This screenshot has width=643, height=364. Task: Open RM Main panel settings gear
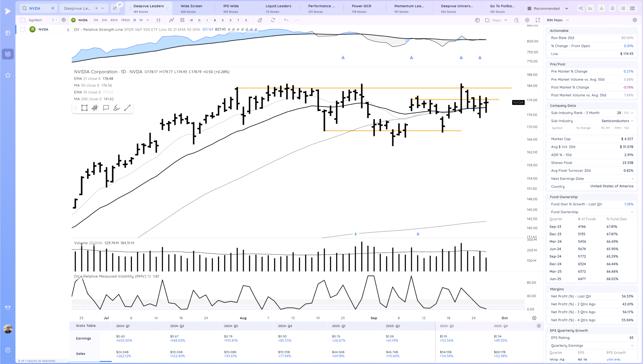(635, 20)
